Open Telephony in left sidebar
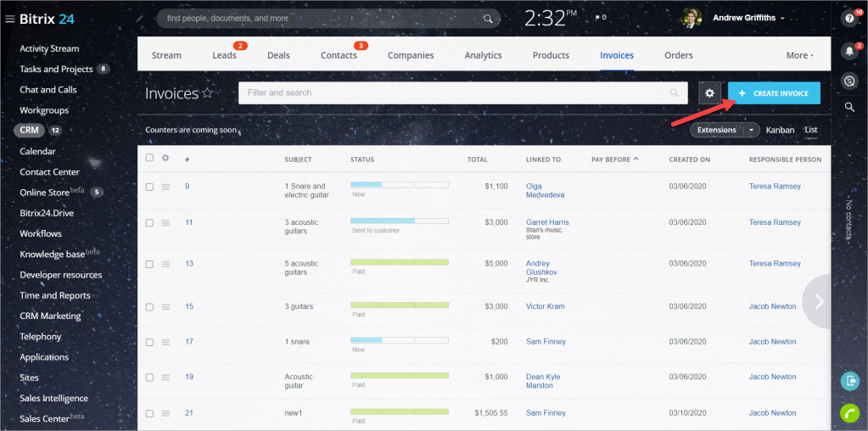Viewport: 868px width, 431px height. click(41, 336)
